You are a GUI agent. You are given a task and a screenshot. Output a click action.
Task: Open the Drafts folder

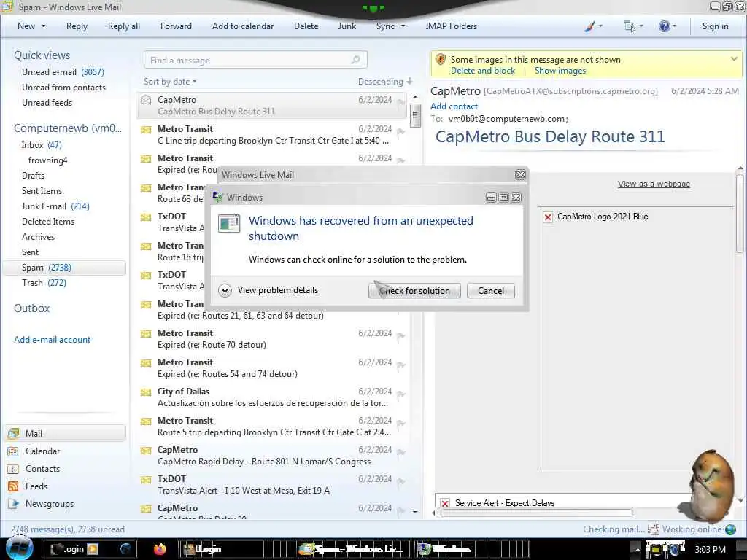point(33,175)
